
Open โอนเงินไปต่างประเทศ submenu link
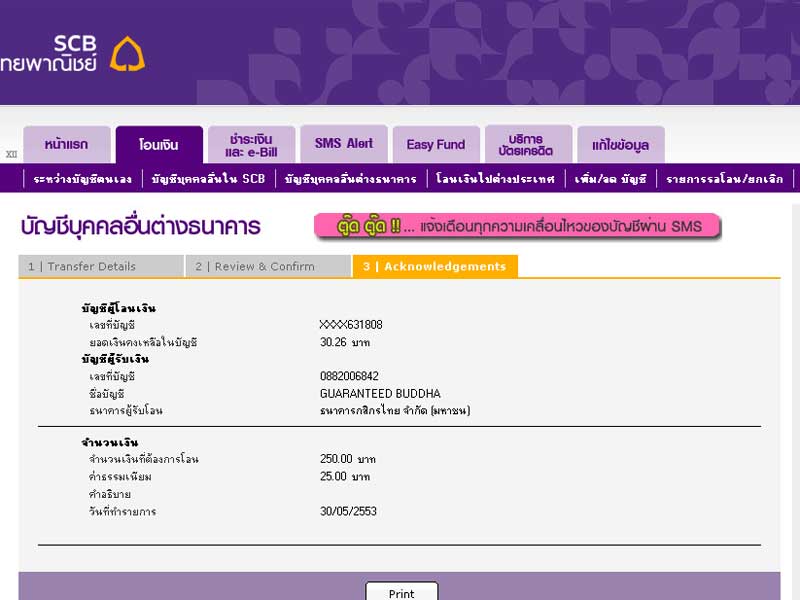(x=495, y=179)
